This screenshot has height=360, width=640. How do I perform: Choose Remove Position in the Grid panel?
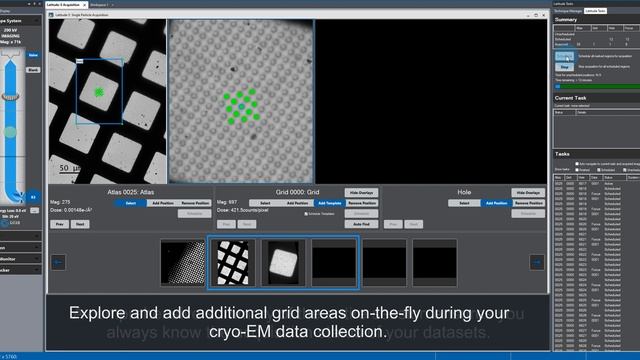click(x=362, y=203)
